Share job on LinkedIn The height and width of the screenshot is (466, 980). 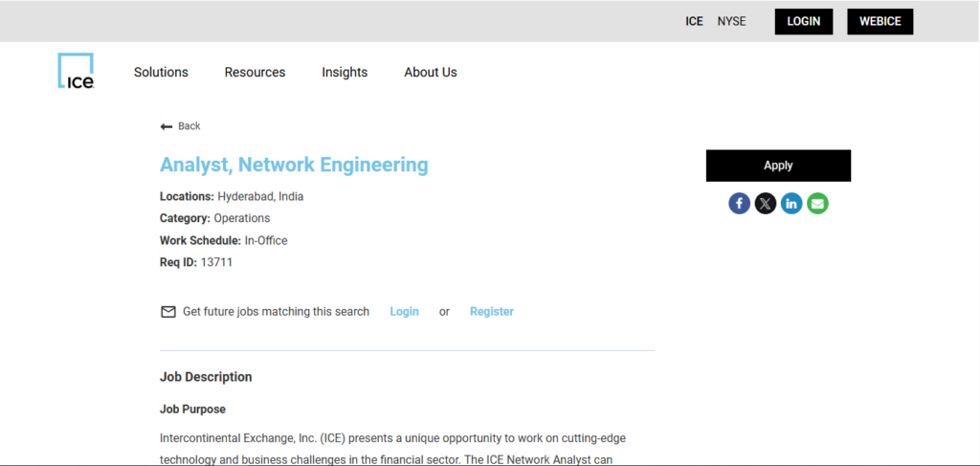[x=791, y=203]
